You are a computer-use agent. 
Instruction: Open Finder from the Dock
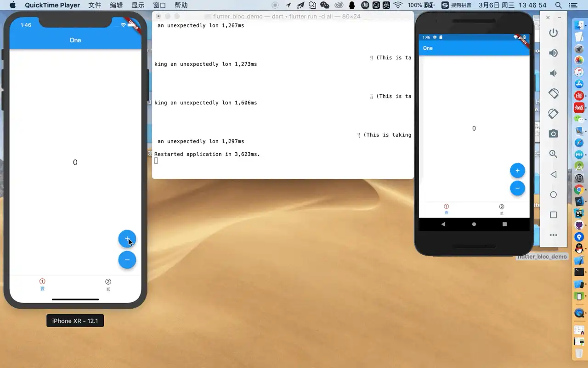[x=579, y=25]
